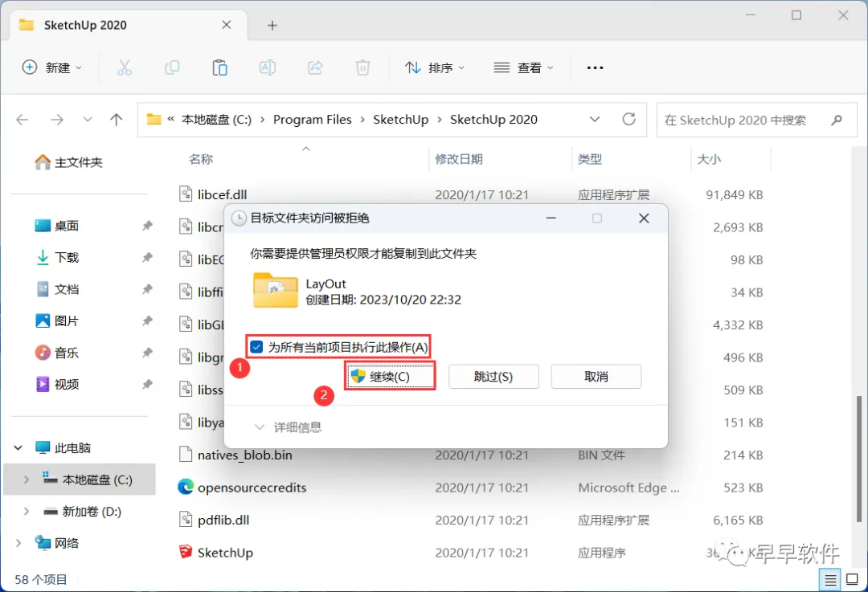
Task: Click the 继续(C) button
Action: [x=390, y=376]
